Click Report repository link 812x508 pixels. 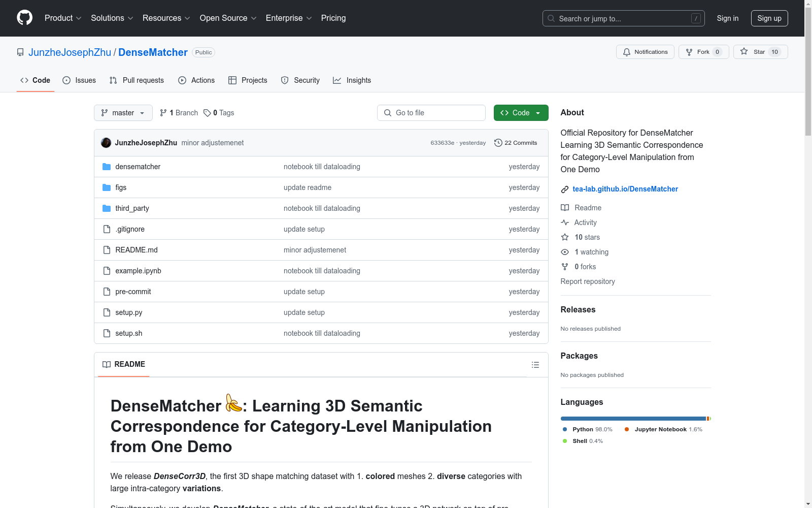tap(588, 281)
